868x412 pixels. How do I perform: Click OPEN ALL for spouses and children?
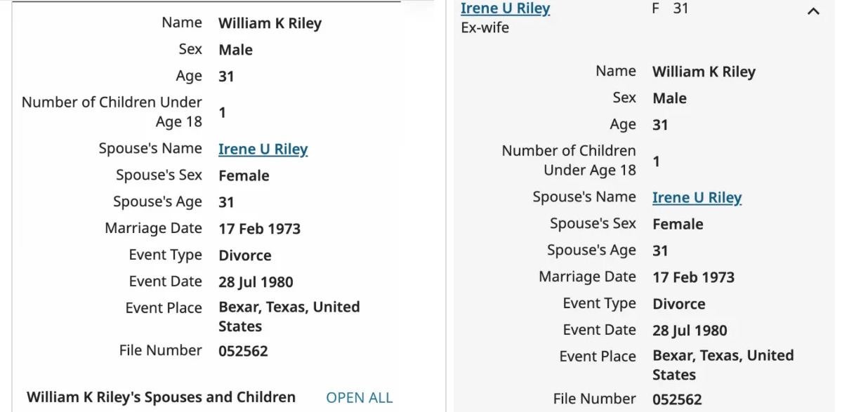(x=359, y=398)
